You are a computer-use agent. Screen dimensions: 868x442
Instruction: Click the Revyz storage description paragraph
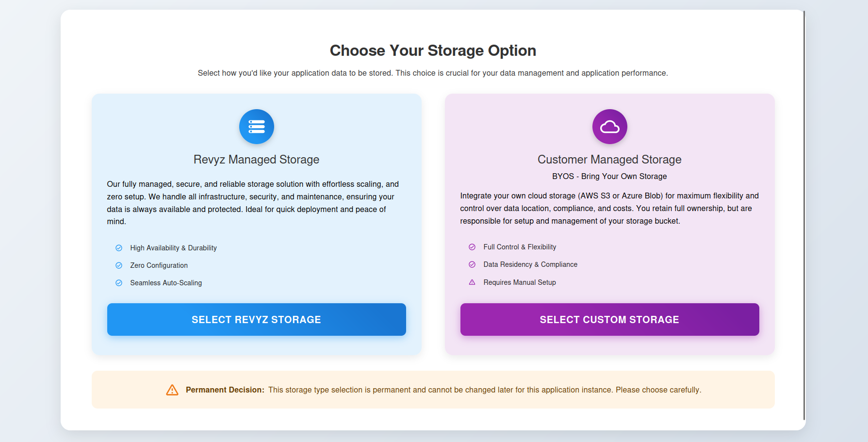click(253, 203)
